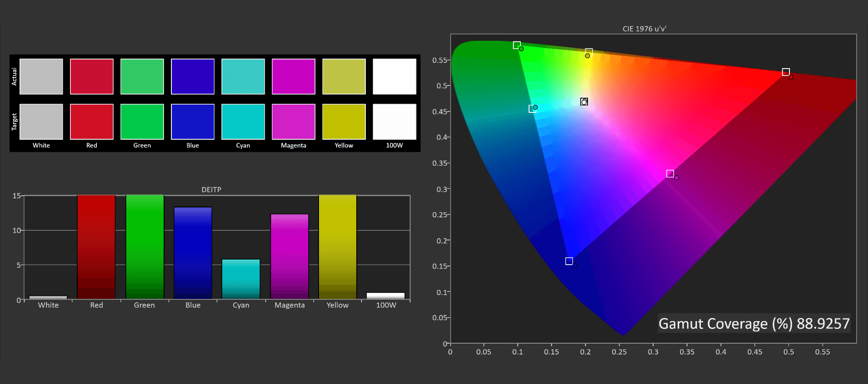Click the Actual Blue color swatch

coord(193,76)
